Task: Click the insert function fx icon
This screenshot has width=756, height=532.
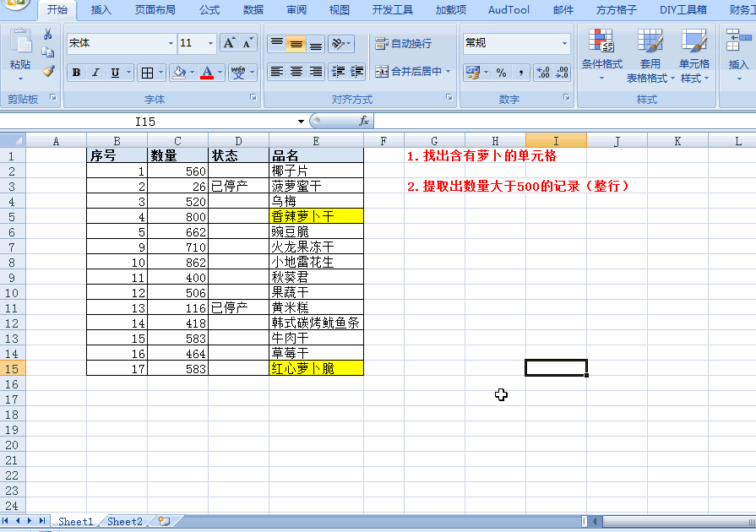Action: [364, 122]
